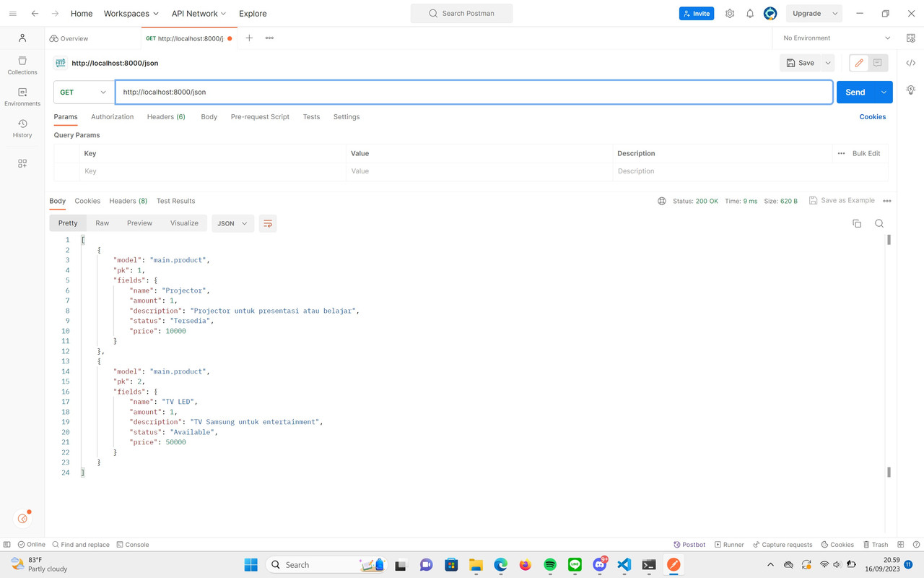This screenshot has width=924, height=578.
Task: Switch to the Authorization tab
Action: pyautogui.click(x=112, y=117)
